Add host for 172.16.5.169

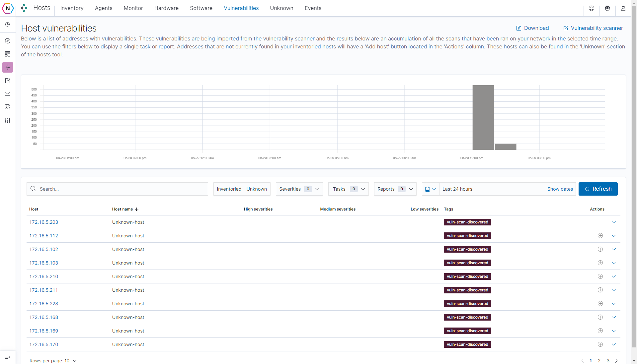(x=600, y=331)
